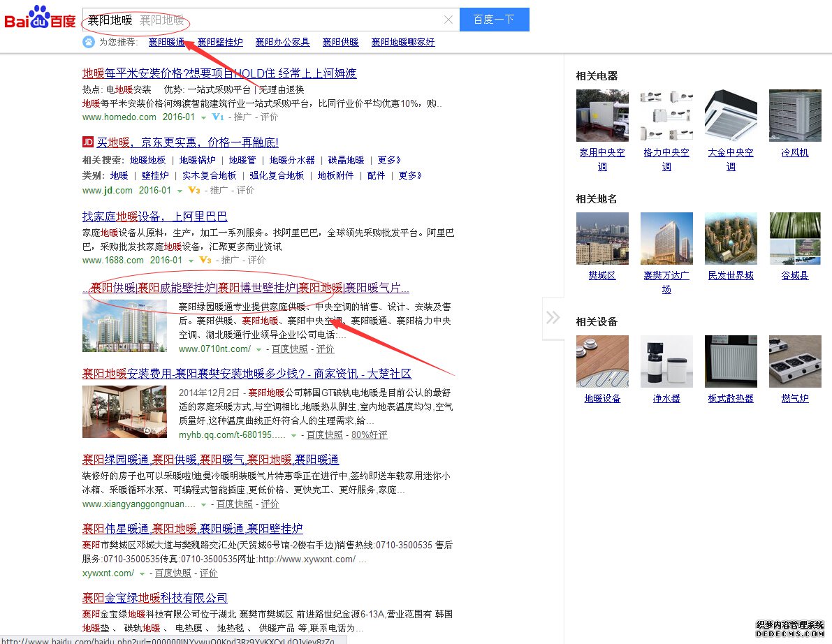Expand 更多 in 类别 row
The image size is (832, 644).
409,175
